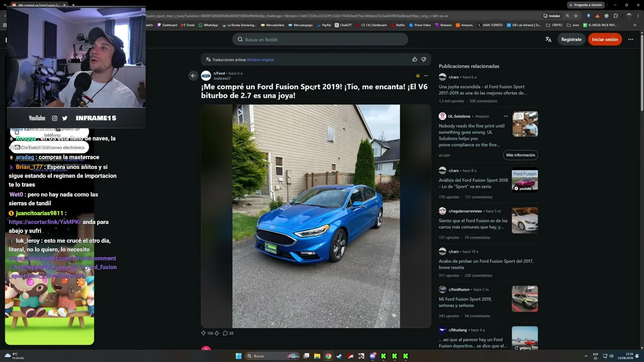This screenshot has height=362, width=644.
Task: Open the volume control in system tray
Action: click(x=611, y=356)
